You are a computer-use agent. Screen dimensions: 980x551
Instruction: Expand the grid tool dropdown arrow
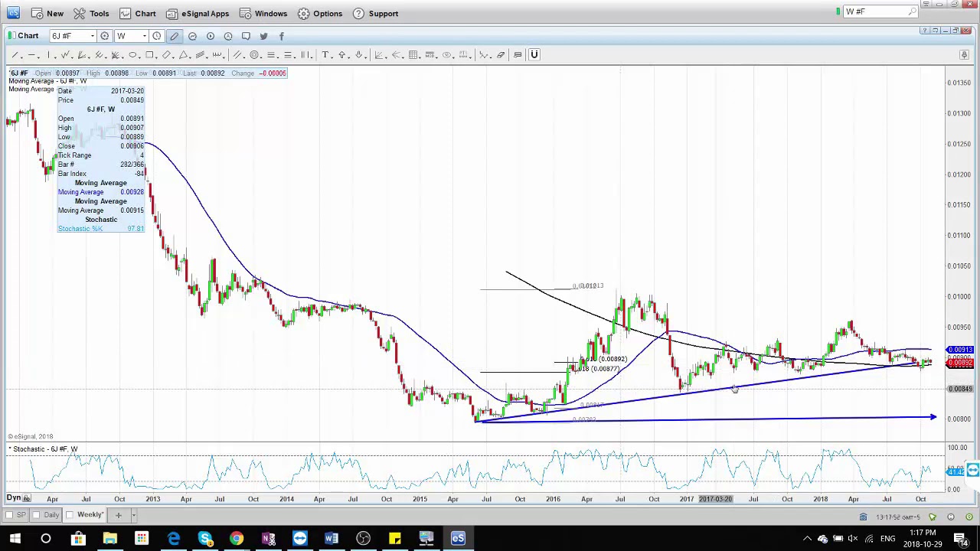click(x=421, y=57)
